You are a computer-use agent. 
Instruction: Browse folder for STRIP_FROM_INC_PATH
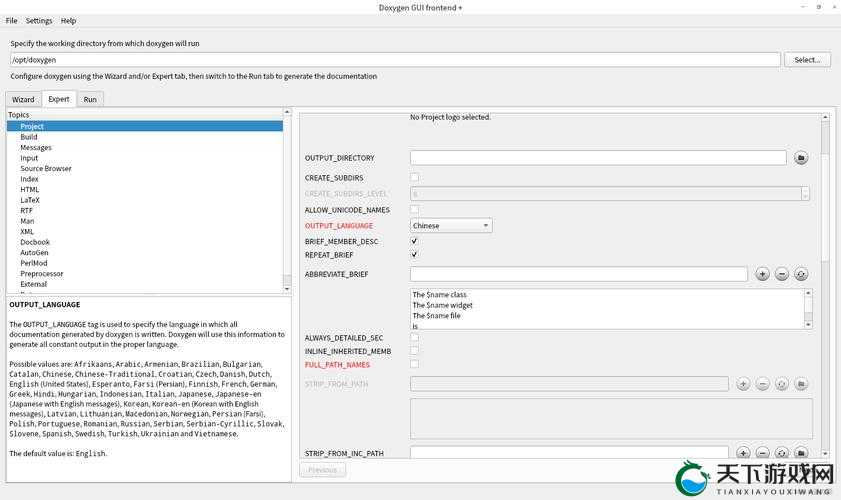point(801,453)
